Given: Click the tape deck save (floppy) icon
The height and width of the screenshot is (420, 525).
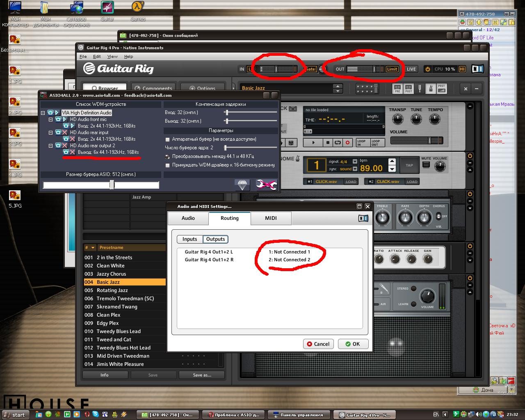Looking at the screenshot, I should 291,143.
